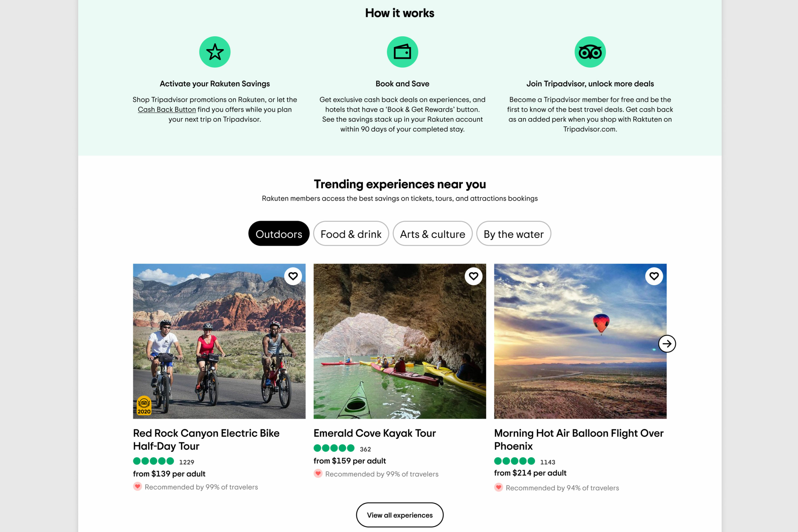Open the Cash Back Button link
The height and width of the screenshot is (532, 798).
(x=166, y=110)
